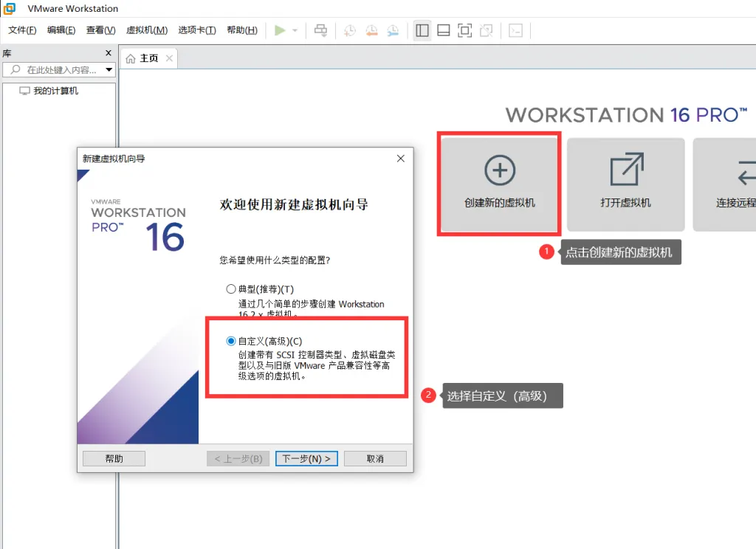
Task: Click the heading 欢迎使用新建虚拟机向导
Action: pos(294,204)
